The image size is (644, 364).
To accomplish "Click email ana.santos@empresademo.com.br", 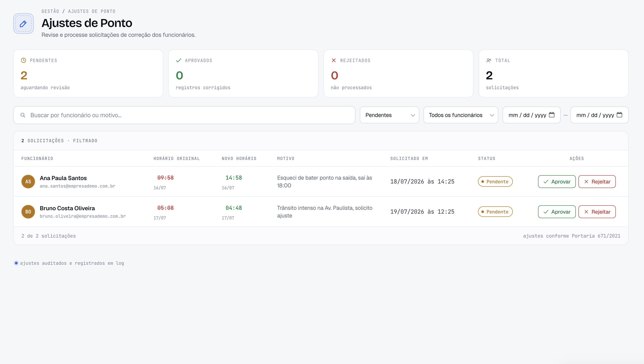I will pos(78,186).
